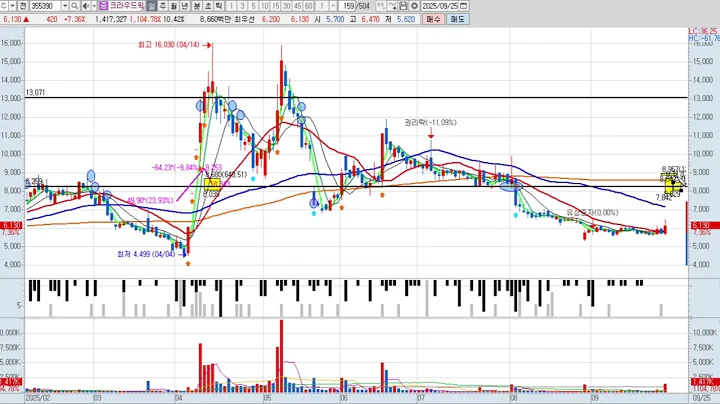Image resolution: width=720 pixels, height=404 pixels.
Task: Select the 45 interval button
Action: coord(298,6)
